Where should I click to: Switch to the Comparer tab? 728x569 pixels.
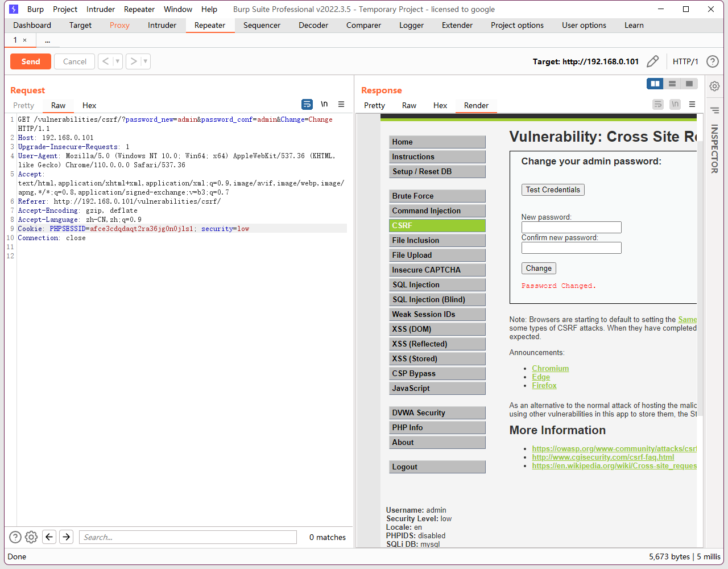click(x=363, y=25)
